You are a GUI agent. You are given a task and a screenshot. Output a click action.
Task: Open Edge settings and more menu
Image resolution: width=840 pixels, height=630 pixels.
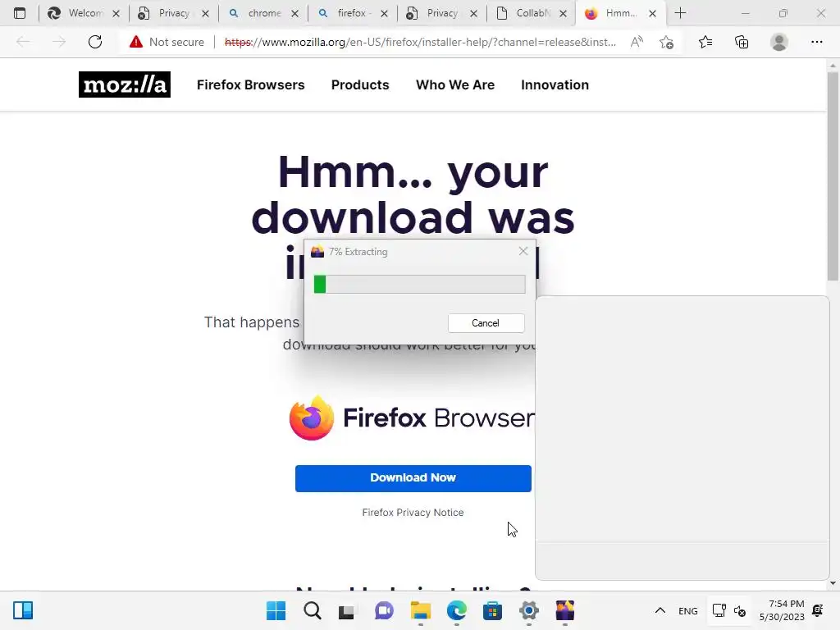coord(816,42)
